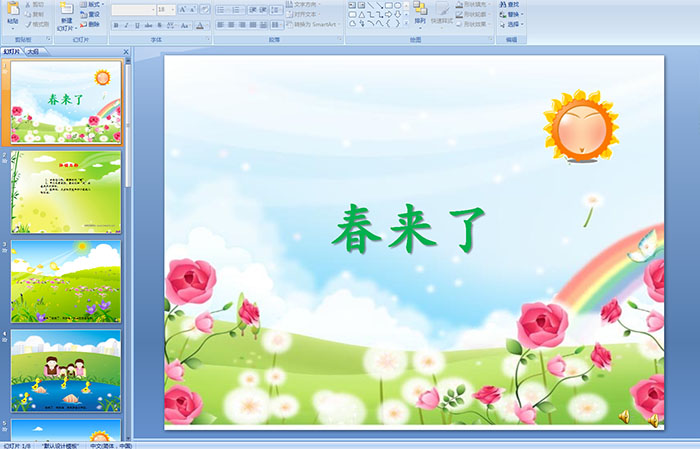
Task: Pick the font color (A) swatch
Action: [x=201, y=25]
